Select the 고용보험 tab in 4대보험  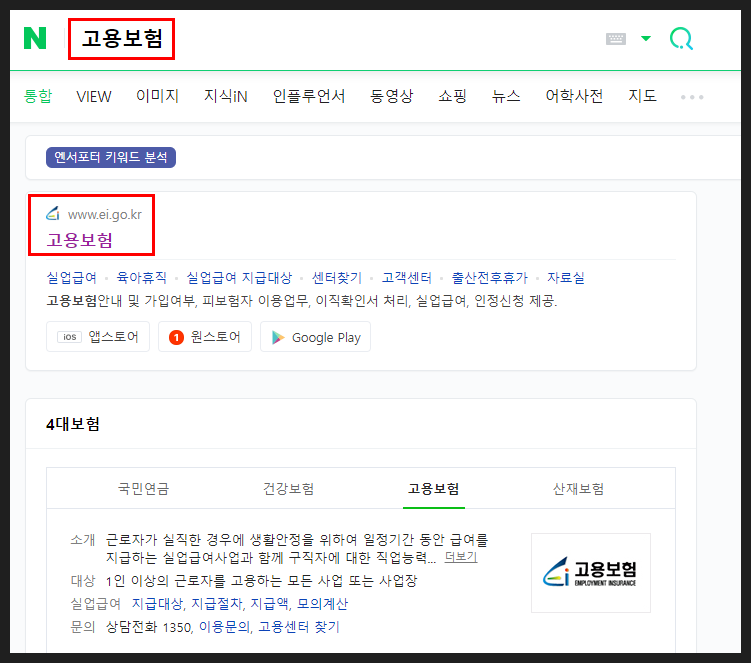pos(433,489)
